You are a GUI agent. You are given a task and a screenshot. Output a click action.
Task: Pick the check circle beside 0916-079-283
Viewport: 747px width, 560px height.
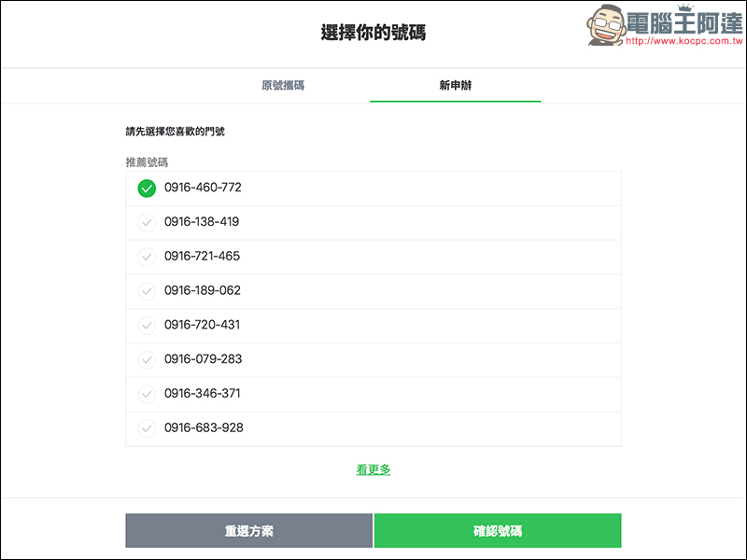(147, 359)
